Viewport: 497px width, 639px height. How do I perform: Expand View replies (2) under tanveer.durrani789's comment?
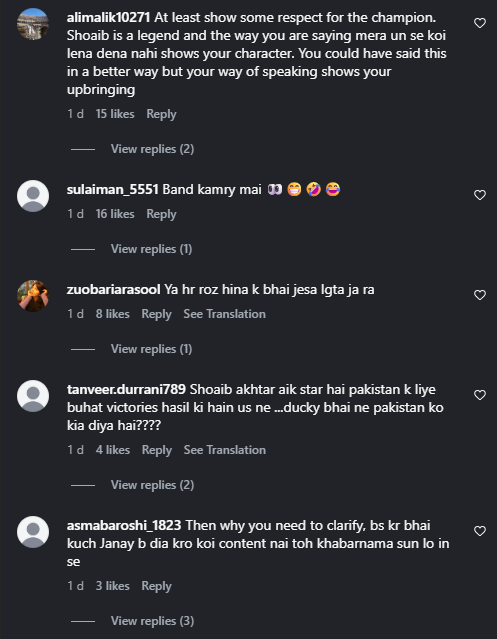[x=152, y=485]
